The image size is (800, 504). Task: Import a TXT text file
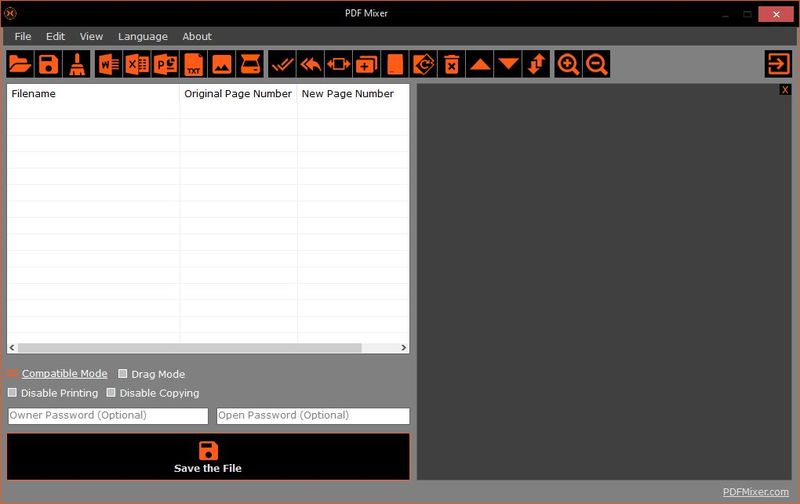coord(194,64)
